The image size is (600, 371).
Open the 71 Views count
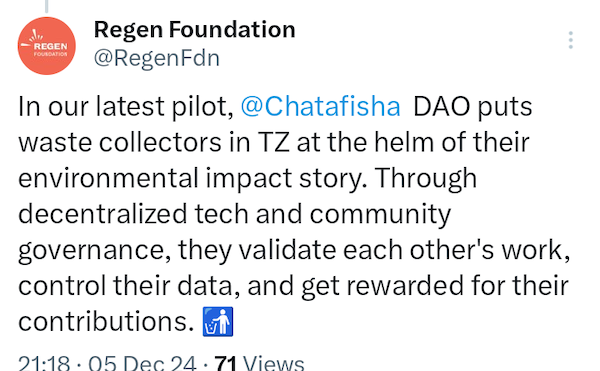point(259,363)
